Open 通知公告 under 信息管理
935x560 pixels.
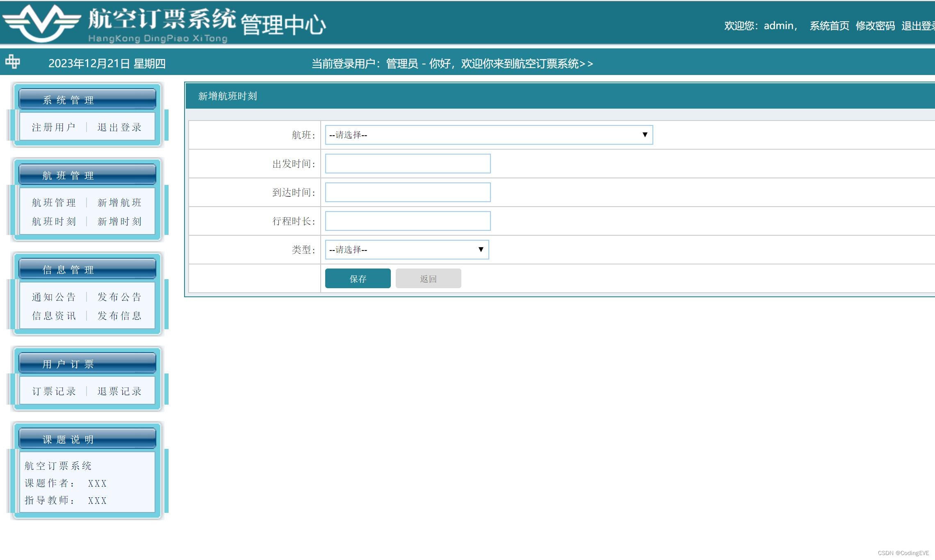click(x=53, y=296)
